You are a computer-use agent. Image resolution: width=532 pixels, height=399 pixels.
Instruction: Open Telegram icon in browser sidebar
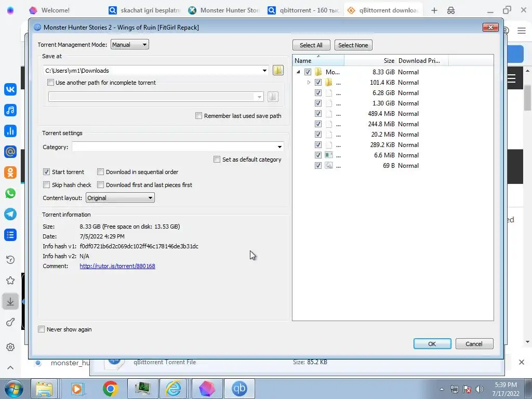pyautogui.click(x=10, y=214)
